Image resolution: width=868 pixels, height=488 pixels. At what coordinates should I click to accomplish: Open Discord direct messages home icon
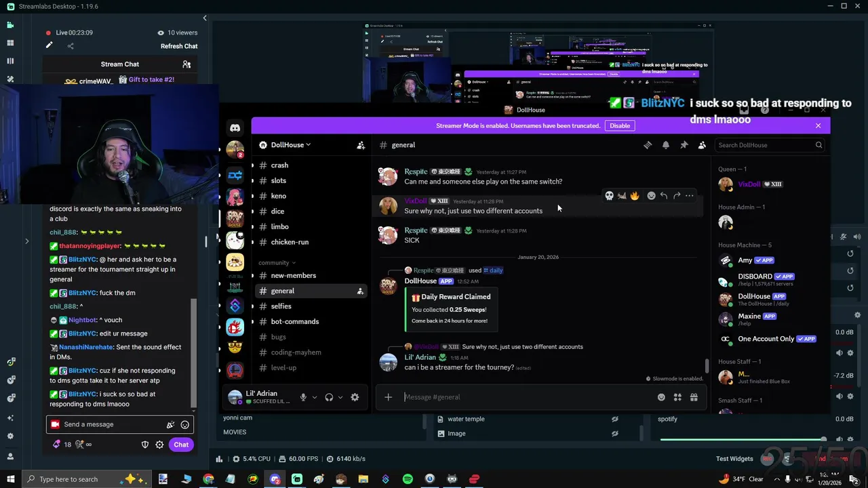tap(235, 127)
